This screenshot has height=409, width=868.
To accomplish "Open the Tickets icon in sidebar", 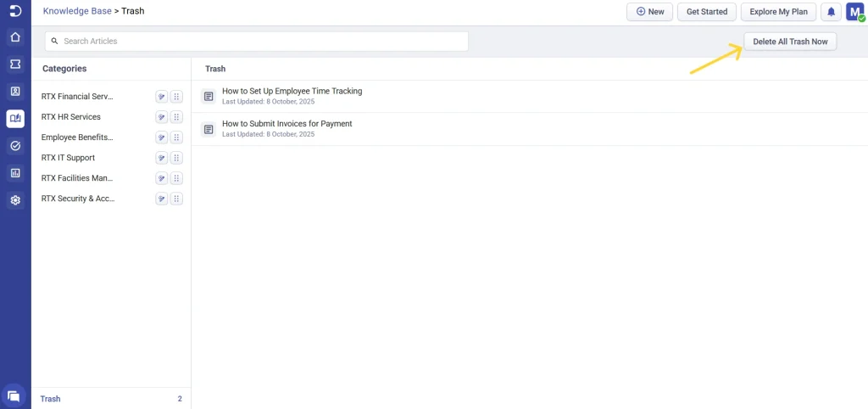I will (x=14, y=64).
